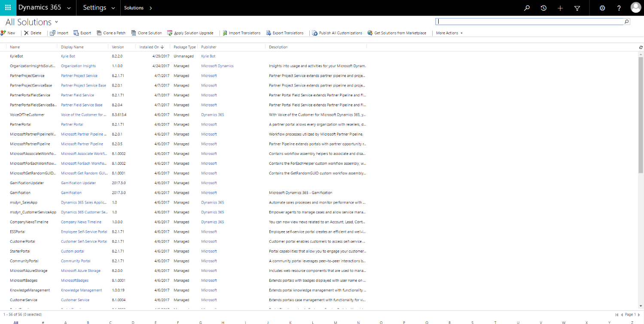This screenshot has height=324, width=644.
Task: Click the New solution toolbar icon
Action: click(3, 33)
